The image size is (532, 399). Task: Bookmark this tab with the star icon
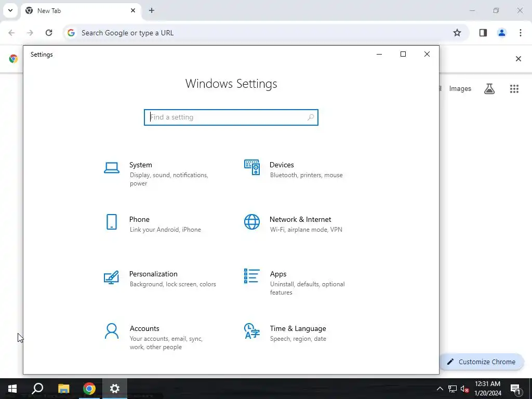click(457, 33)
